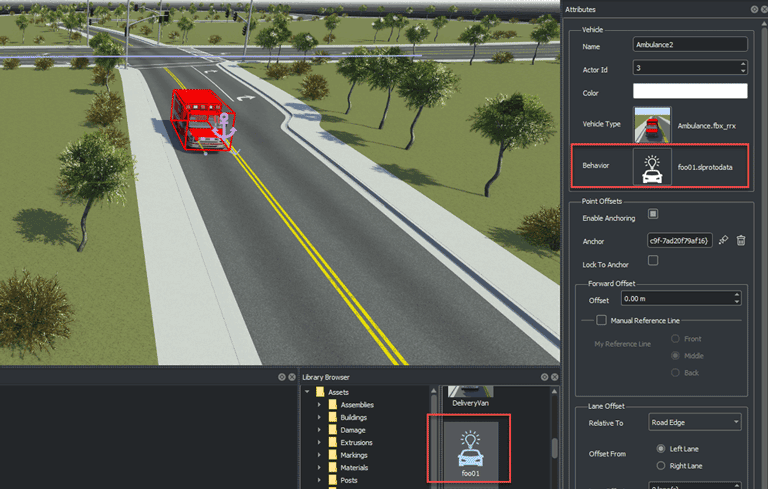Click the Name field containing Ambulance2
The width and height of the screenshot is (768, 489).
pos(690,45)
